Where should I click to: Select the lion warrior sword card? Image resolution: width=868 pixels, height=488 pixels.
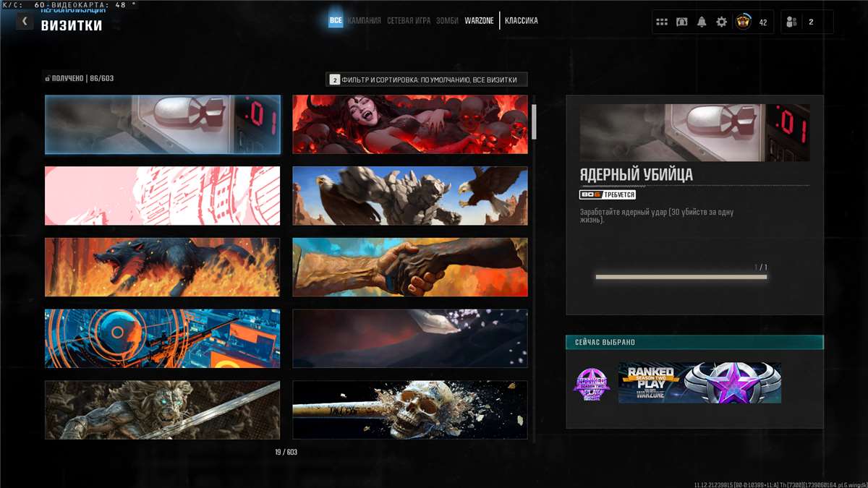[163, 410]
